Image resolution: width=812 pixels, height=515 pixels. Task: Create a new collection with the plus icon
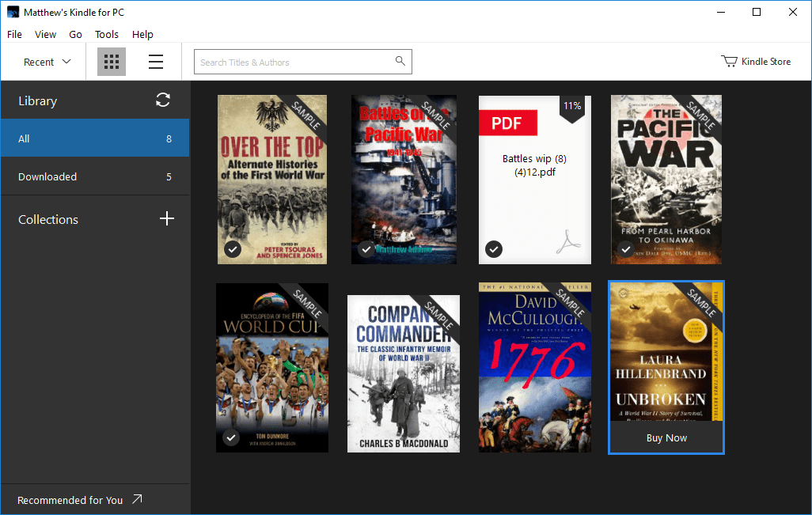pos(167,218)
